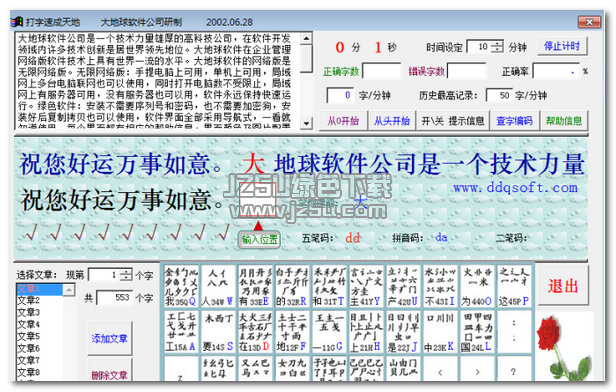The width and height of the screenshot is (616, 392).
Task: Click the I key labeled 不43I
Action: click(440, 286)
